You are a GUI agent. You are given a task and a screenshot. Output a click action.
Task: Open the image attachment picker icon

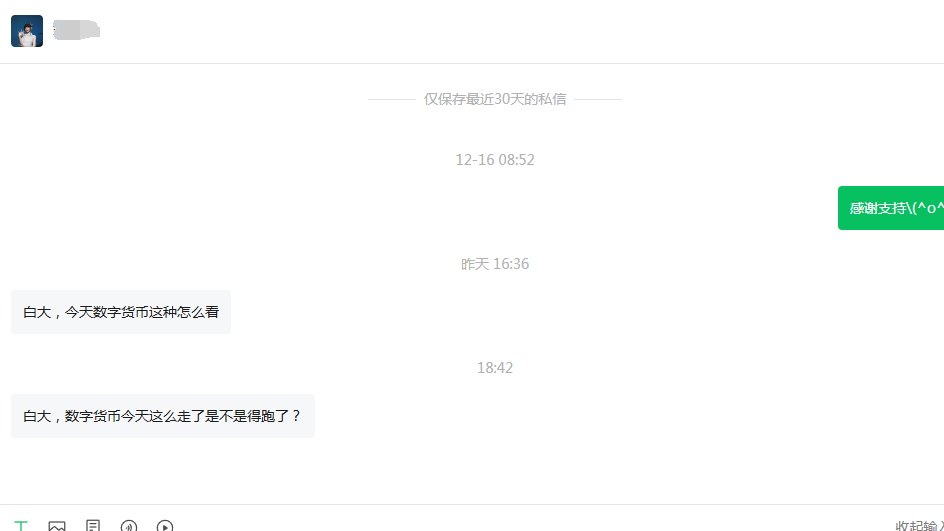[57, 526]
